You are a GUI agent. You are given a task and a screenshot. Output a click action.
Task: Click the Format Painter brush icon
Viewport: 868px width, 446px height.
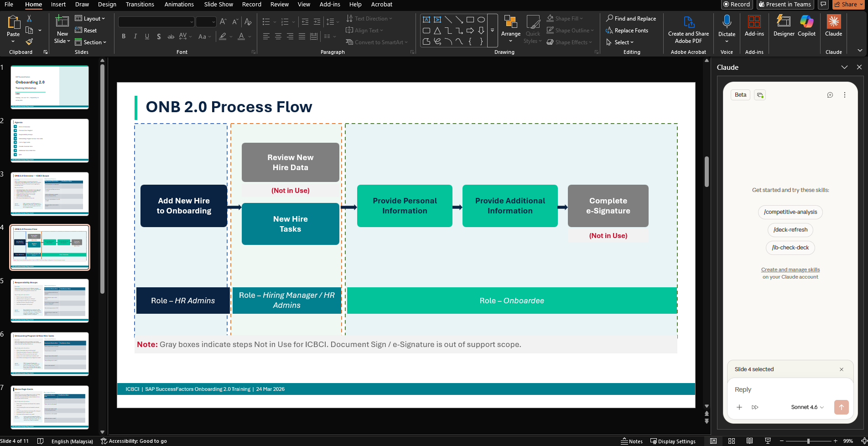[x=29, y=42]
